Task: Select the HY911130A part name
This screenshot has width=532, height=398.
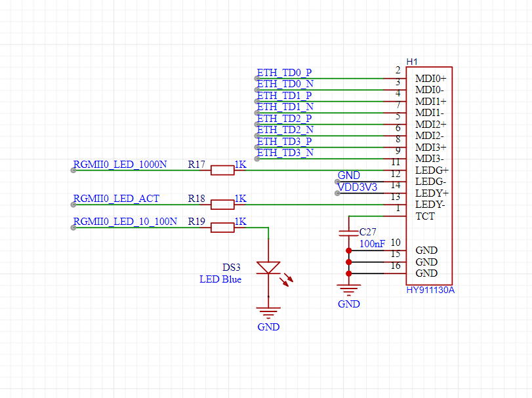Action: [x=430, y=290]
